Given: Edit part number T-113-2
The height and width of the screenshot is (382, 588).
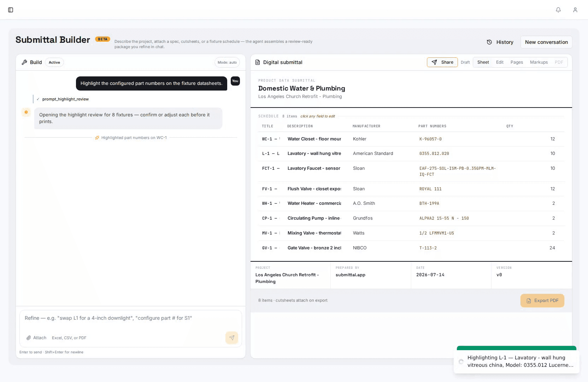Looking at the screenshot, I should click(428, 248).
